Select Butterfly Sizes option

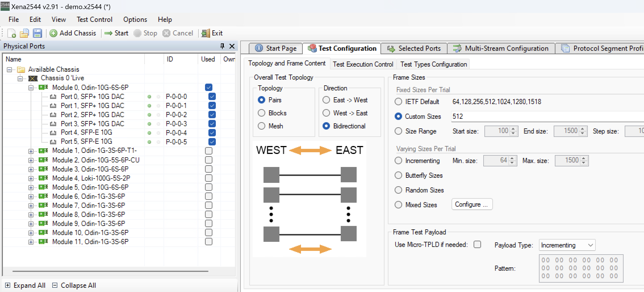398,175
